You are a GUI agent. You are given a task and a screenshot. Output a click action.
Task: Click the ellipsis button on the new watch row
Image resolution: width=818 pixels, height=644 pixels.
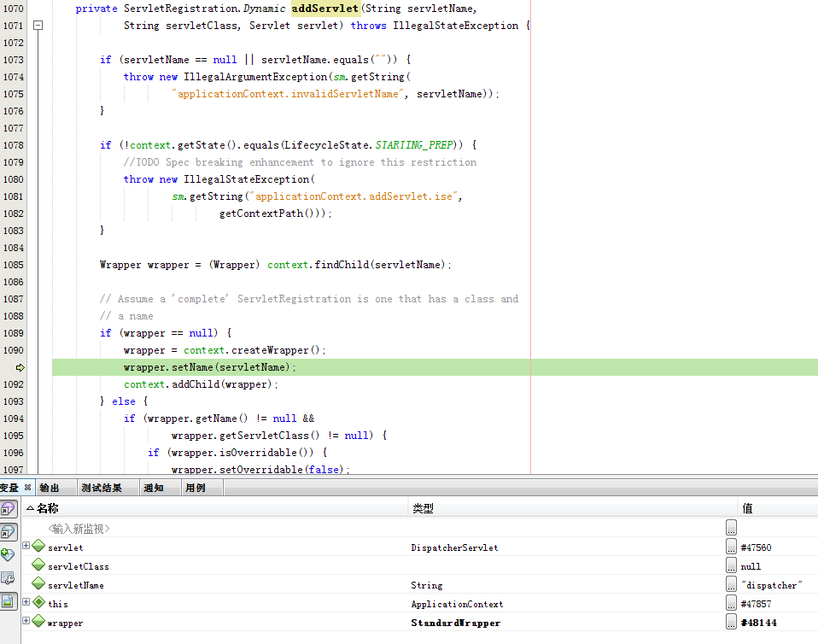pyautogui.click(x=732, y=528)
